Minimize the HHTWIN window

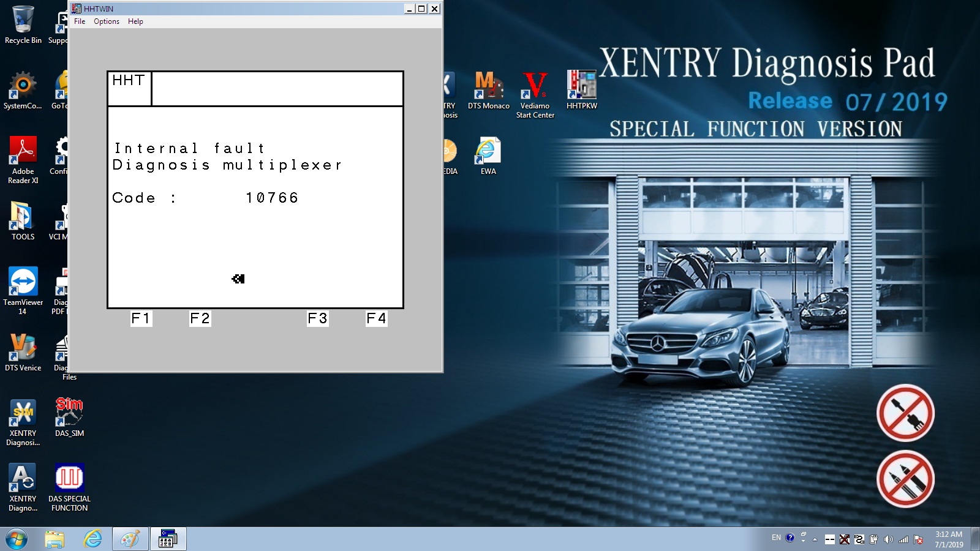coord(409,9)
